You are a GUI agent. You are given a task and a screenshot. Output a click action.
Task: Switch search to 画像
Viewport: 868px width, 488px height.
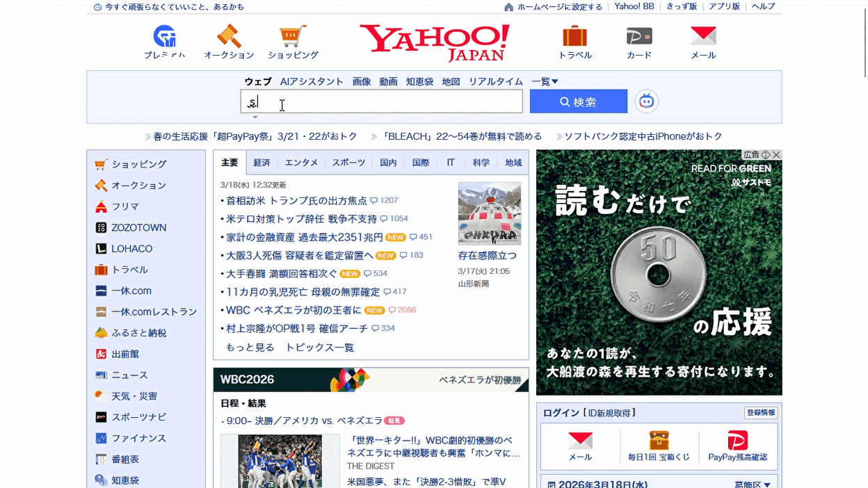(x=362, y=81)
